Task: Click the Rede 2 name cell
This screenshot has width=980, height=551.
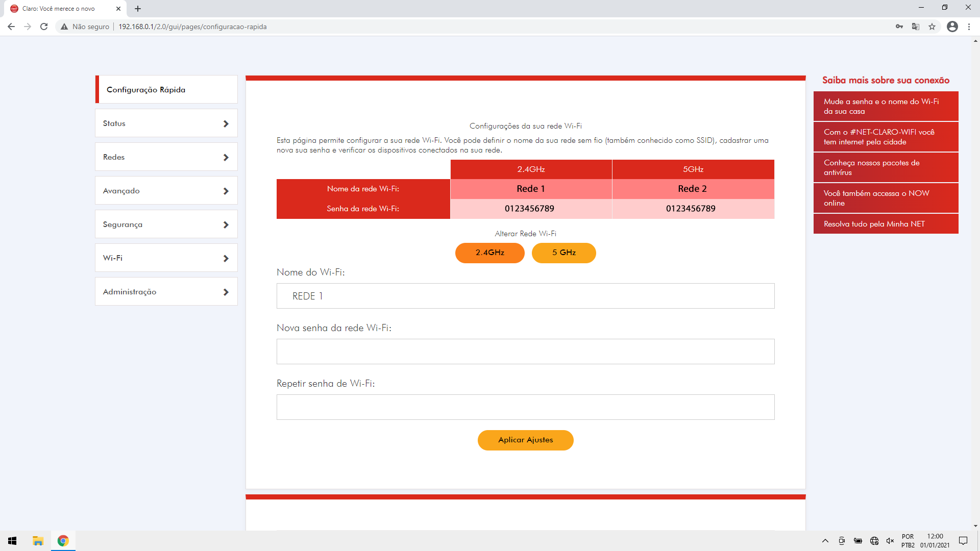Action: [693, 189]
